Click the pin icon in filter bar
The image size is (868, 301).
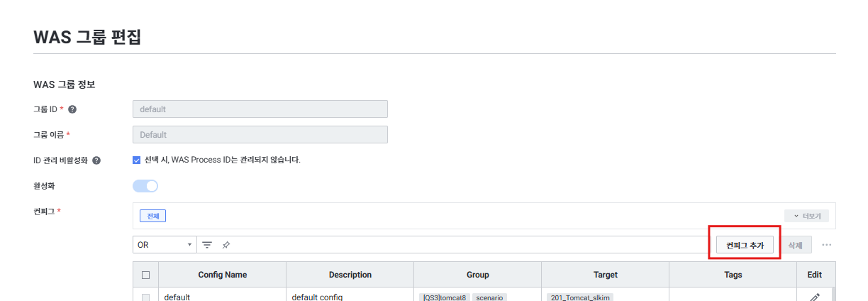pyautogui.click(x=226, y=245)
